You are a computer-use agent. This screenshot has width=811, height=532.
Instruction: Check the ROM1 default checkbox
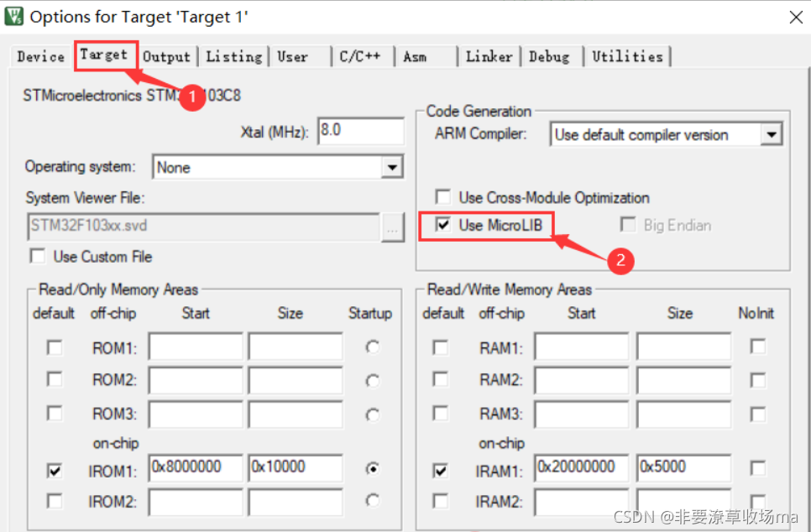(x=55, y=347)
